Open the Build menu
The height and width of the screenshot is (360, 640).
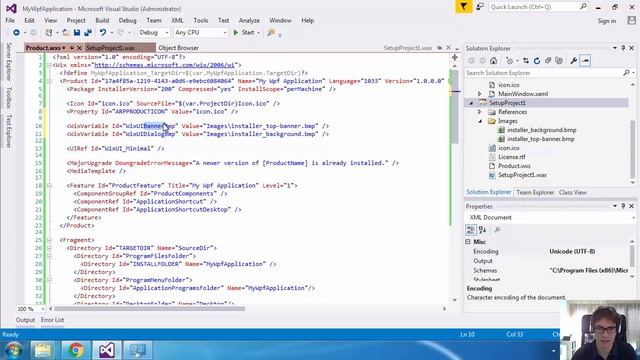[102, 20]
